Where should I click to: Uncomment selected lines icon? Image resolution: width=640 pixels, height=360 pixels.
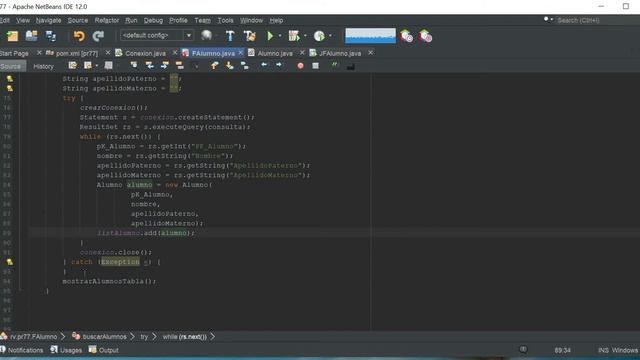pyautogui.click(x=350, y=66)
